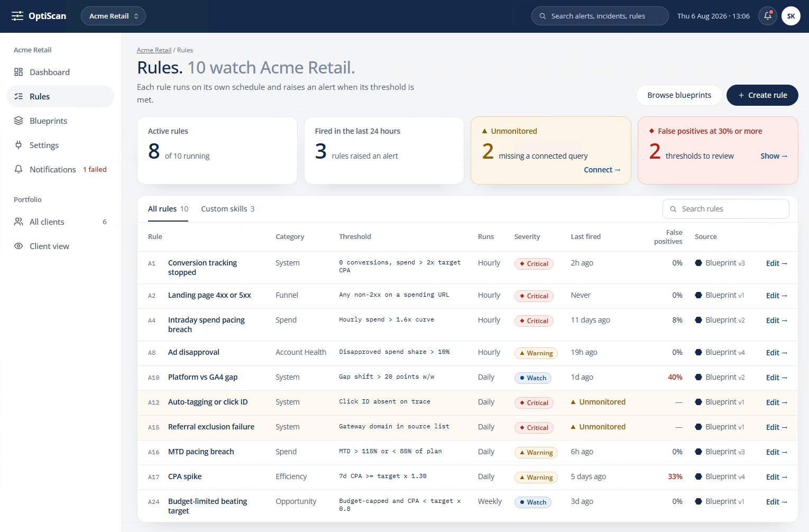Click the Browse blueprints button
Image resolution: width=809 pixels, height=532 pixels.
coord(679,95)
